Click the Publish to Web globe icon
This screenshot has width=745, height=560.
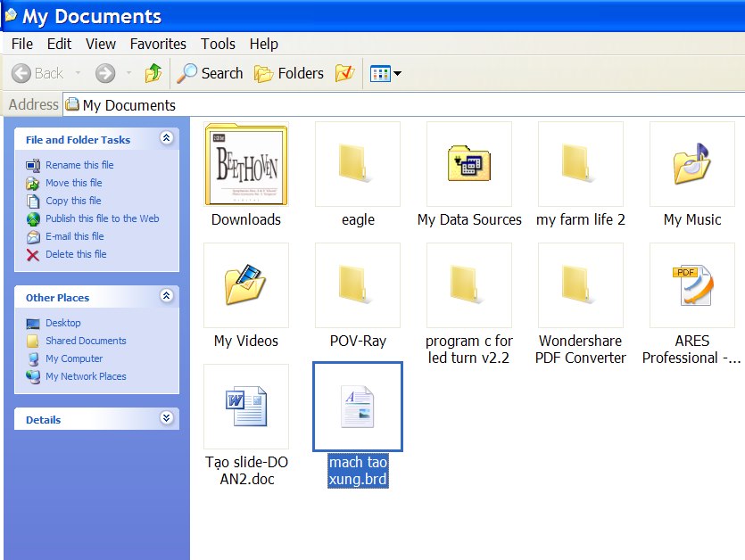pyautogui.click(x=33, y=219)
